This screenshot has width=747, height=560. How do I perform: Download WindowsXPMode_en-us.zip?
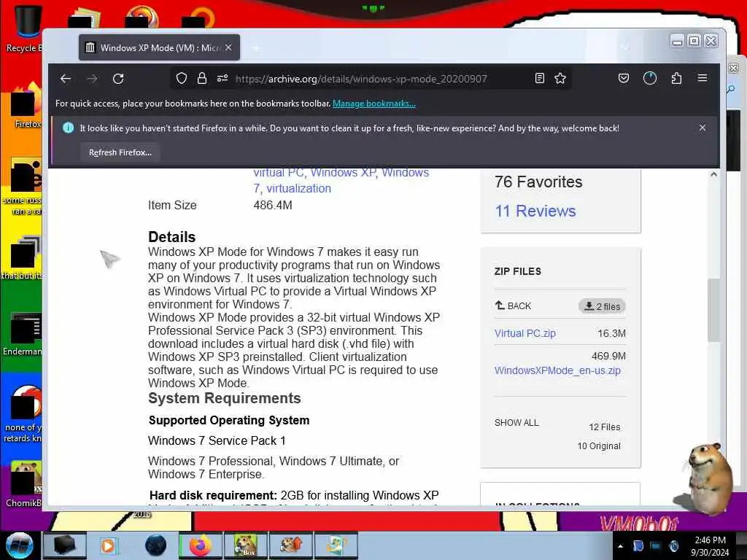coord(557,370)
